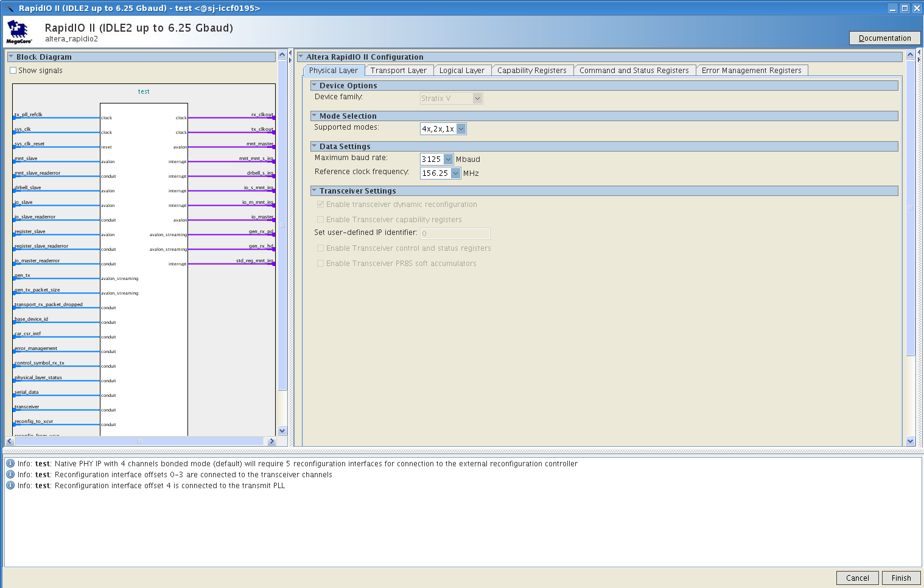
Task: Click the mnt_slave signal label
Action: click(x=26, y=158)
